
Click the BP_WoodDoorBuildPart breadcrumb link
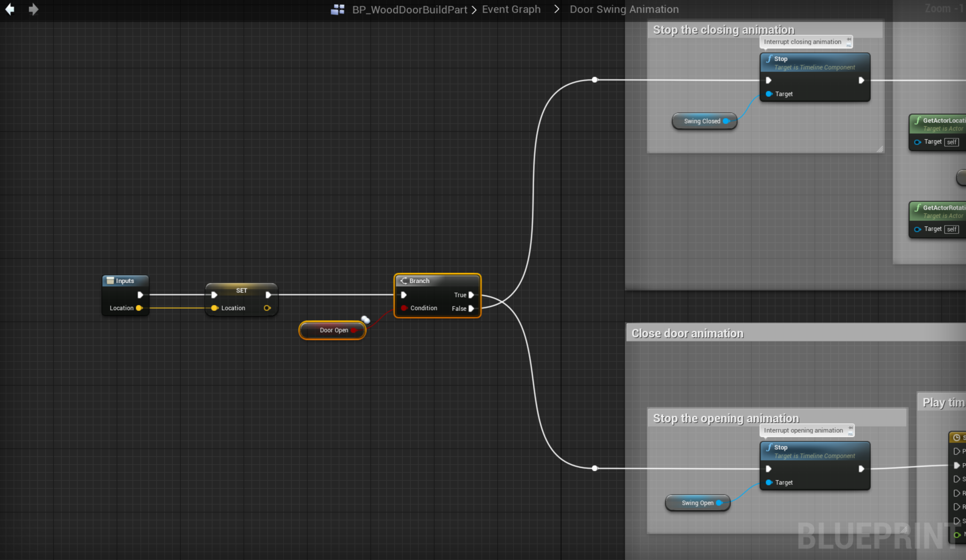409,9
